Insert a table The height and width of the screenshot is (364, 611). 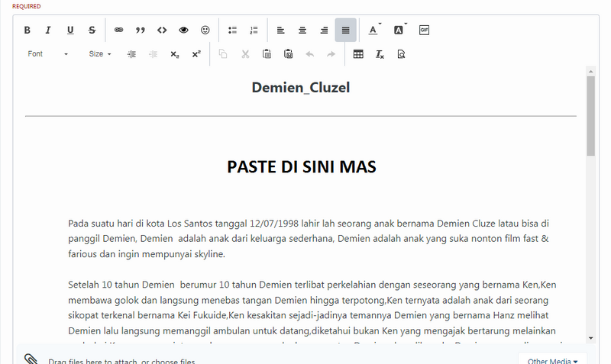coord(358,54)
